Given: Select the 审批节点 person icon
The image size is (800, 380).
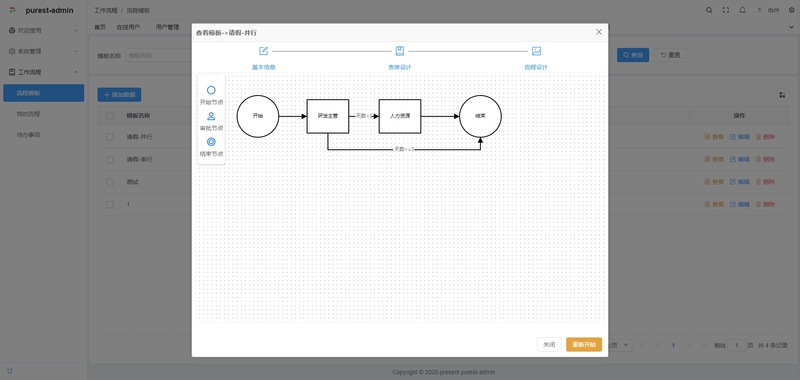Looking at the screenshot, I should tap(211, 116).
